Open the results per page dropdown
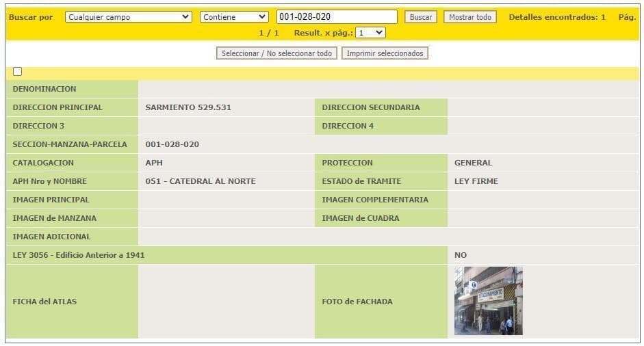644x346 pixels. [x=371, y=33]
